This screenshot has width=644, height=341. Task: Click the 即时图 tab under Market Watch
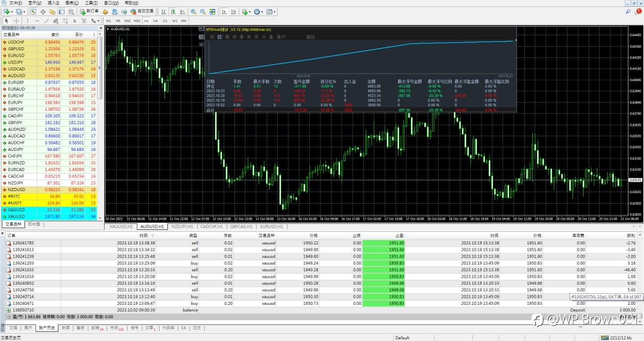[x=34, y=224]
